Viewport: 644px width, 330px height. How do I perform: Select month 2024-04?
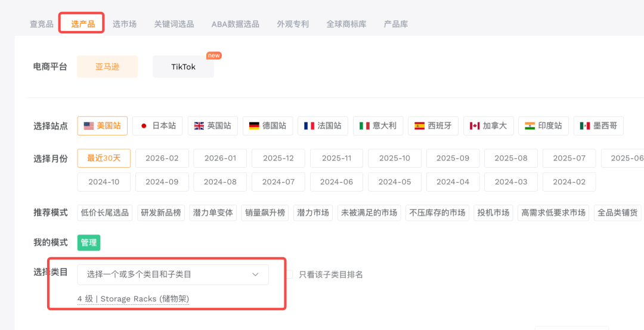[x=453, y=182]
